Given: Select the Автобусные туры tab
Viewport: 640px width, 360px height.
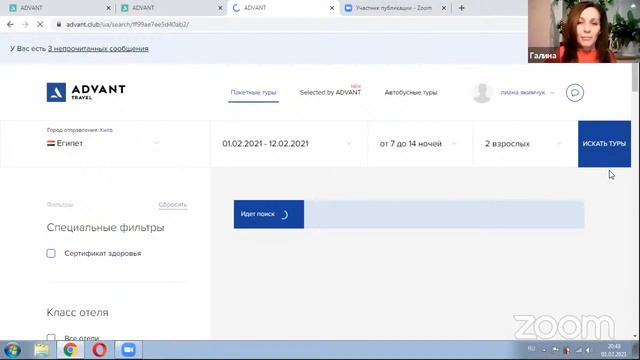Looking at the screenshot, I should point(411,93).
